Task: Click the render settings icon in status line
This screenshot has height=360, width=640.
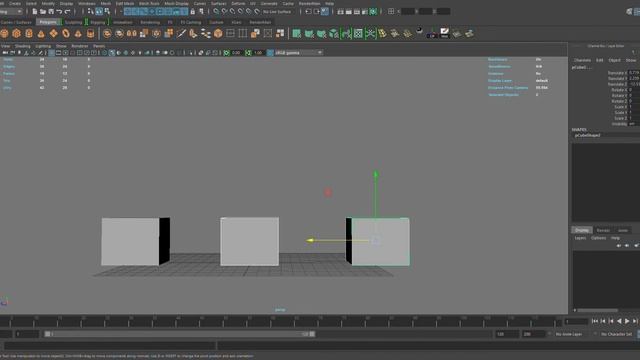Action: tap(365, 11)
